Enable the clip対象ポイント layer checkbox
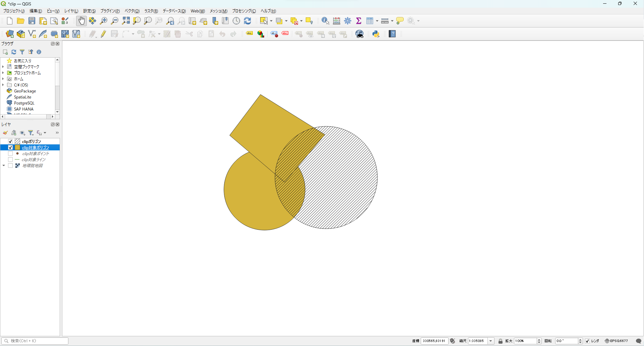The image size is (644, 346). tap(10, 153)
